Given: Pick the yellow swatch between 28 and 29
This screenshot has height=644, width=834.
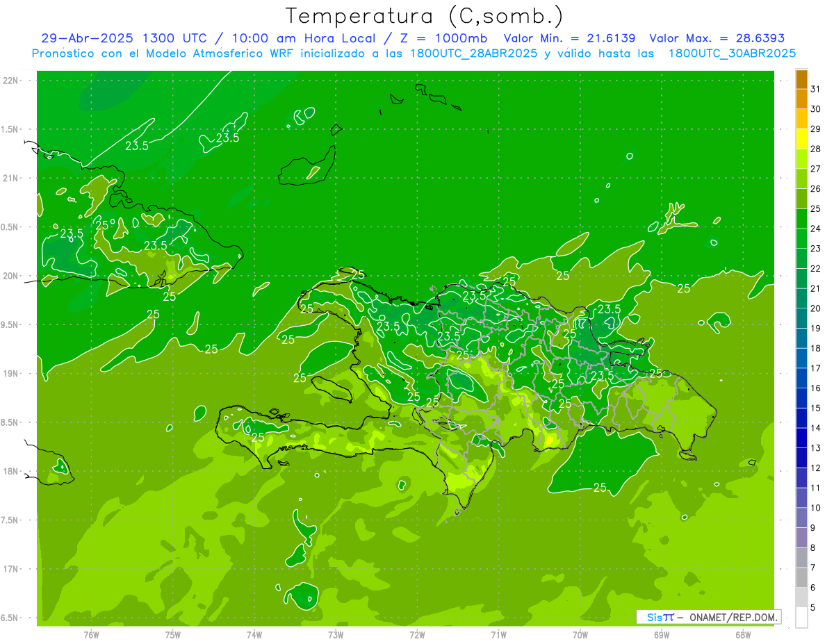Looking at the screenshot, I should tap(801, 139).
